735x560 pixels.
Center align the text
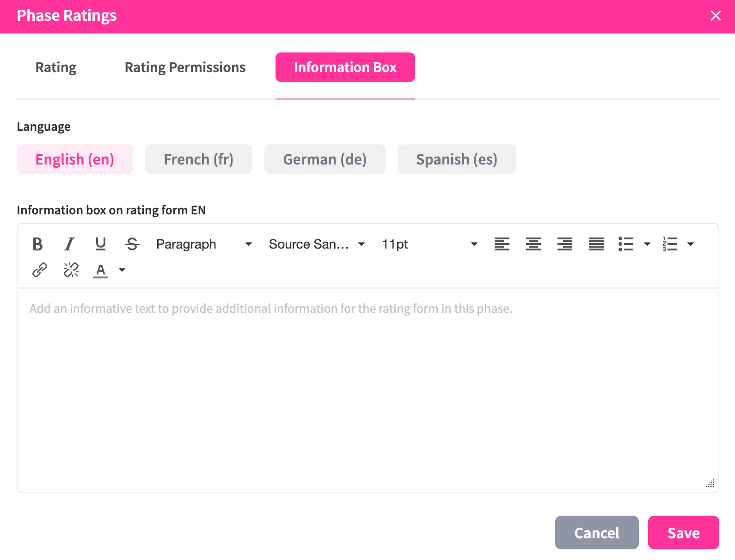tap(533, 244)
